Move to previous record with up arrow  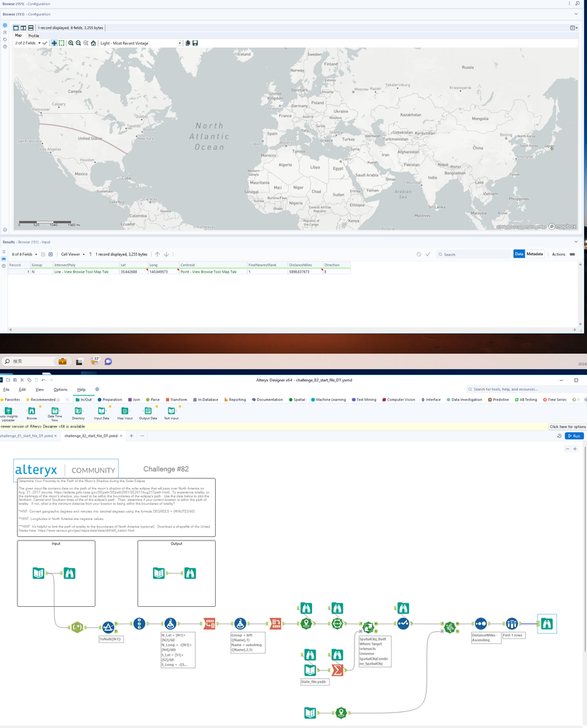pyautogui.click(x=158, y=255)
